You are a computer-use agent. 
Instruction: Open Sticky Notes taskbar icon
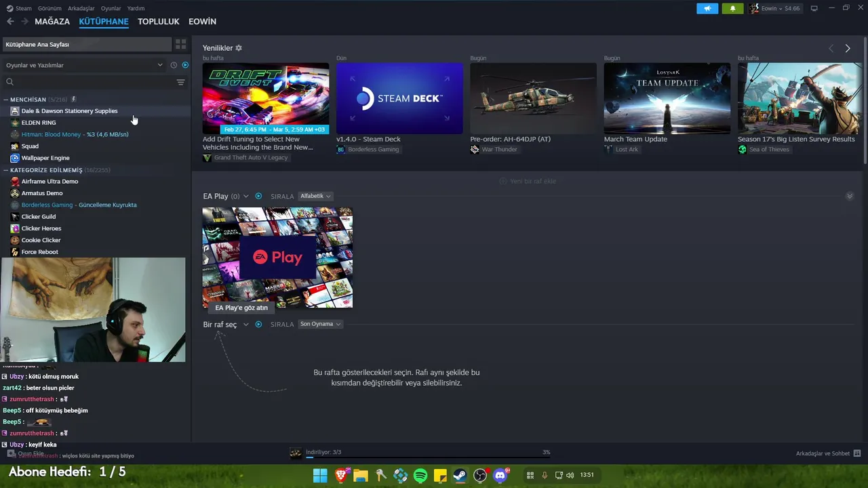(440, 475)
